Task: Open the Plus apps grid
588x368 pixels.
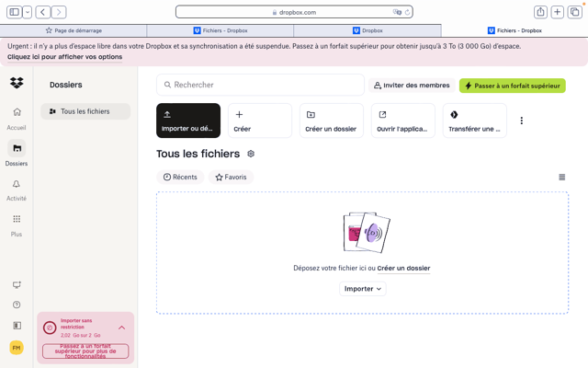Action: coord(17,220)
